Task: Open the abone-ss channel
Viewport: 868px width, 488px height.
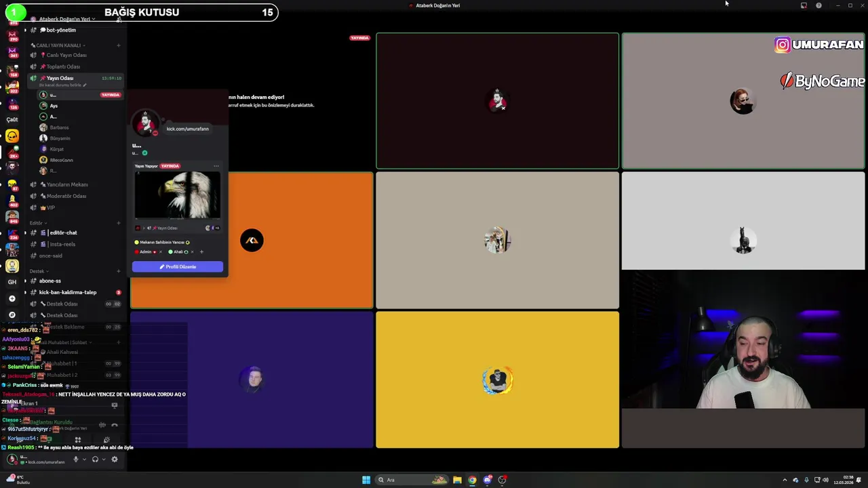Action: point(75,281)
